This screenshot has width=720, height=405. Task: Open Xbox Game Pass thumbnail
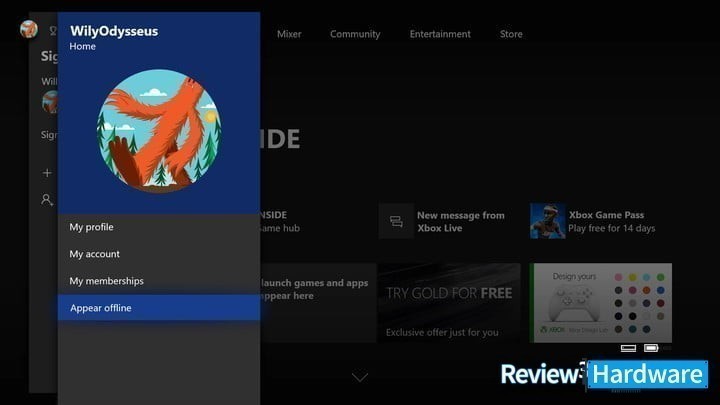click(x=547, y=221)
